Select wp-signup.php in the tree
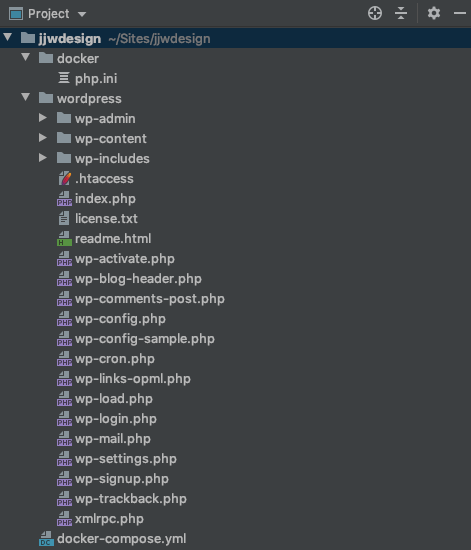Screen dimensions: 471x550 pos(122,479)
